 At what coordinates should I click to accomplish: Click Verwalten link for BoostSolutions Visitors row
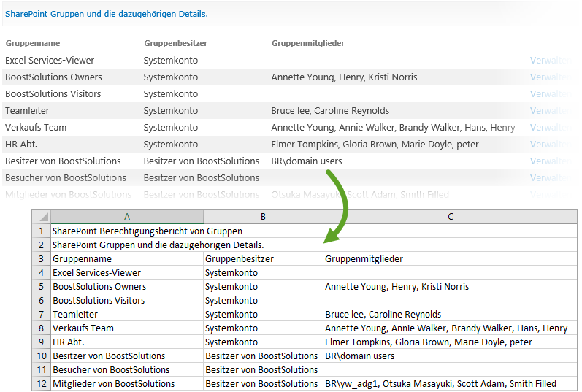click(550, 94)
